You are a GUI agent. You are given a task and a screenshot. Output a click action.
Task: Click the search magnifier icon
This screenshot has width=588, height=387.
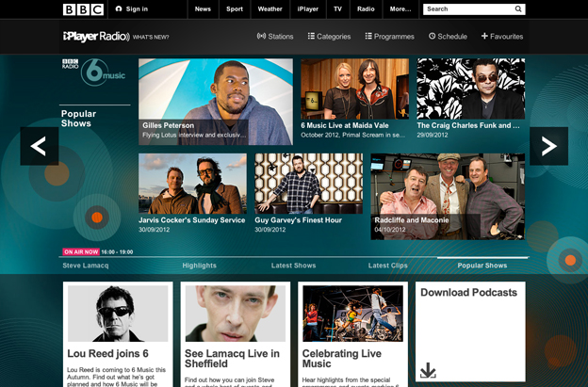(518, 9)
